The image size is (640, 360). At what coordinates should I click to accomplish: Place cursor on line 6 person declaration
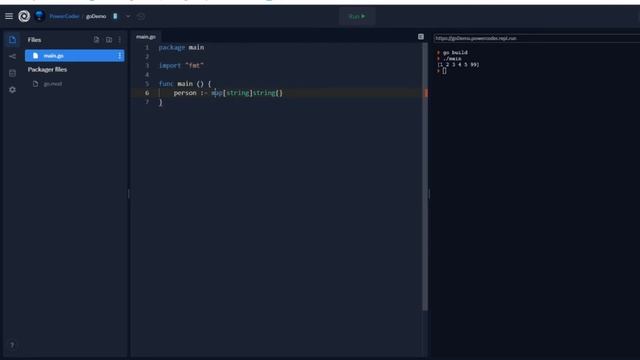pos(228,93)
